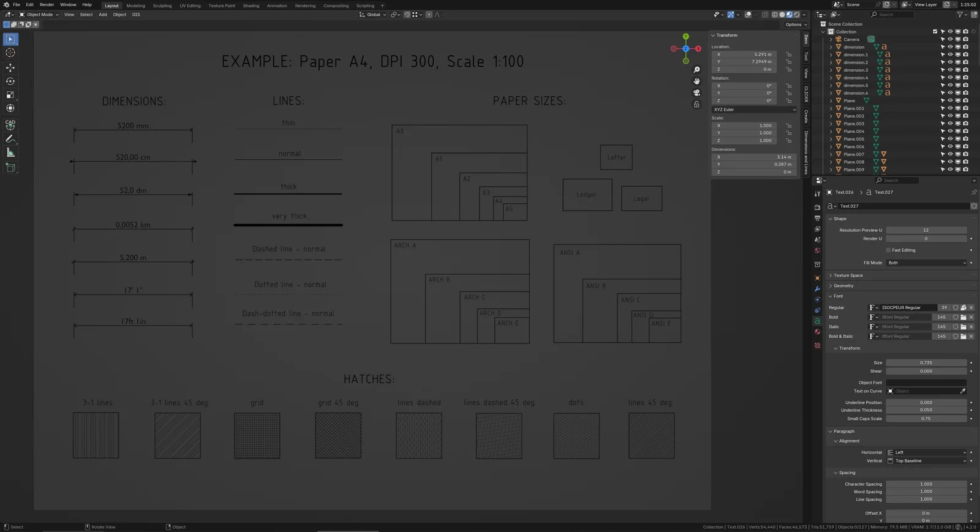Toggle selectability arrow for dimension.5
Image resolution: width=980 pixels, height=532 pixels.
click(x=943, y=85)
